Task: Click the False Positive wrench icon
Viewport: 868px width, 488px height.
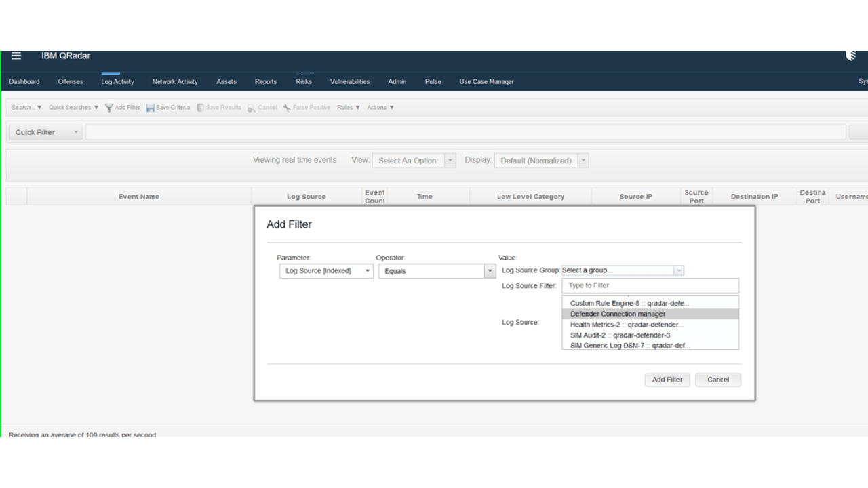Action: [287, 107]
